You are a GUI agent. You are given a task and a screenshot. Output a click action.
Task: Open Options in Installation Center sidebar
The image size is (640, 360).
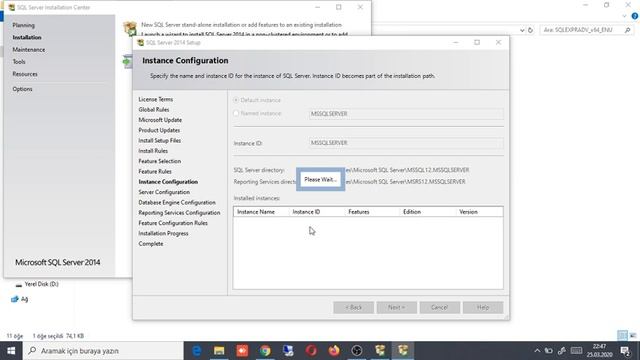22,89
